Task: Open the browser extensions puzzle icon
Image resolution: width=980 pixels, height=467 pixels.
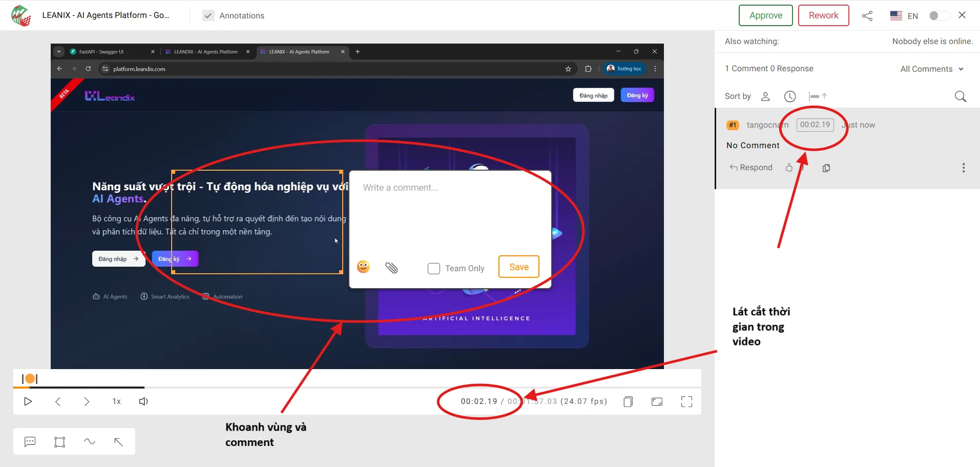Action: [x=588, y=69]
